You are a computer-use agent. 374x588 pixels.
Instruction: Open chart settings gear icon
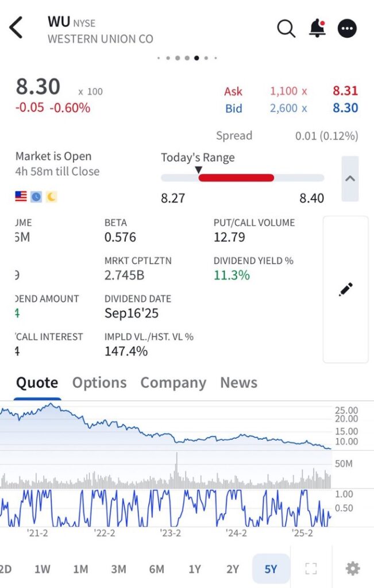point(352,568)
